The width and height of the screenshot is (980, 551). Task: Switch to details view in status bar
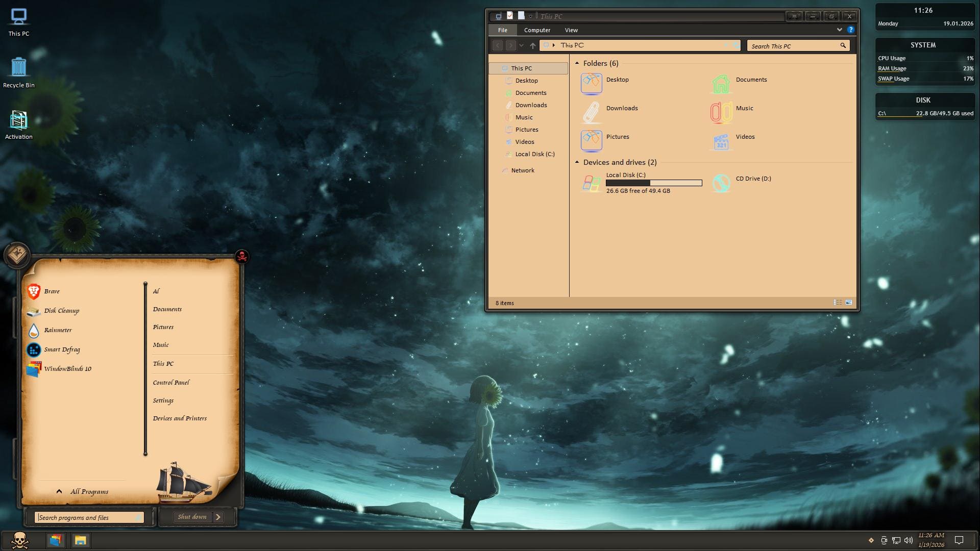(x=838, y=303)
